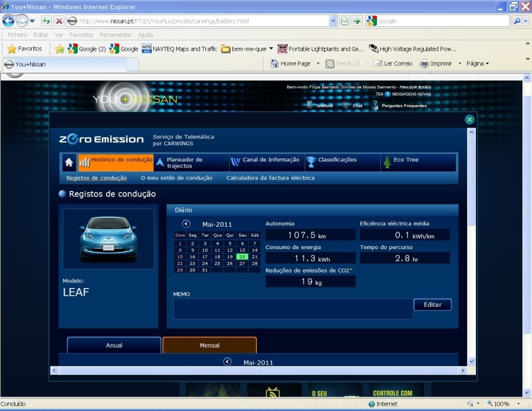Select day 15 in the calendar

(x=180, y=257)
